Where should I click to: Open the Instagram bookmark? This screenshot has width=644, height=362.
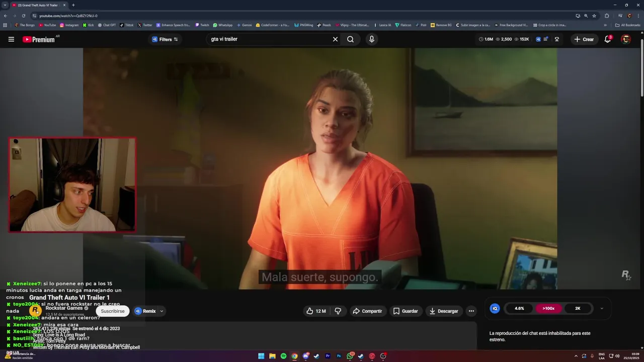69,25
